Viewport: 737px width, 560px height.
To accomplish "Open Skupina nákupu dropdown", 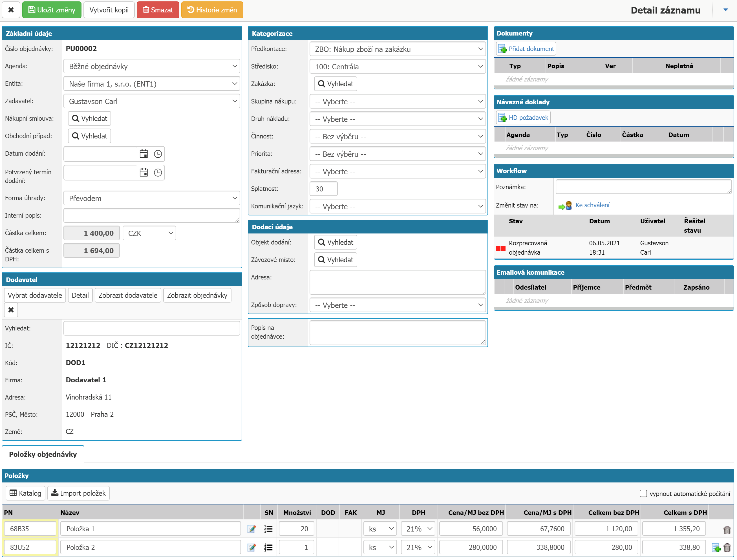I will pos(397,101).
